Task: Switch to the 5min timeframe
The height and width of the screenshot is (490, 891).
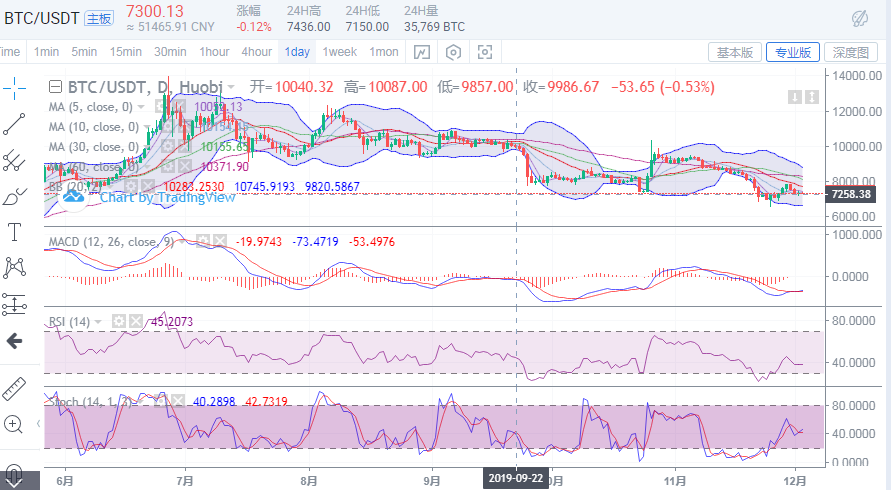Action: click(x=84, y=52)
